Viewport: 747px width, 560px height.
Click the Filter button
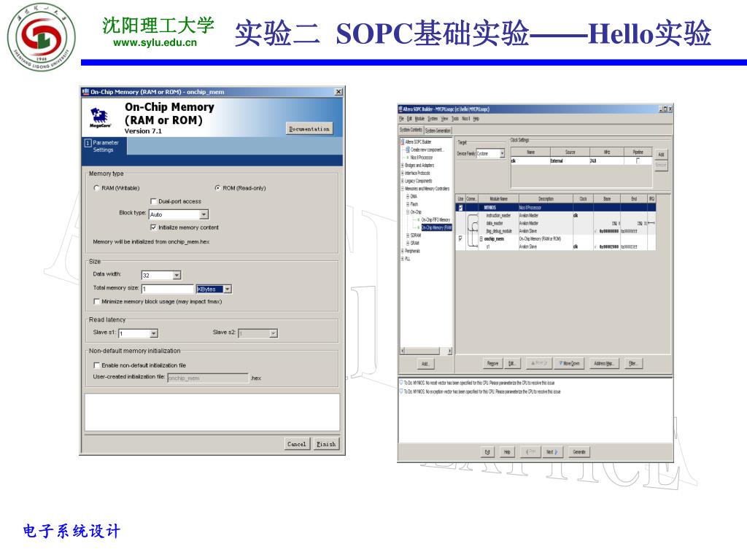(x=632, y=363)
